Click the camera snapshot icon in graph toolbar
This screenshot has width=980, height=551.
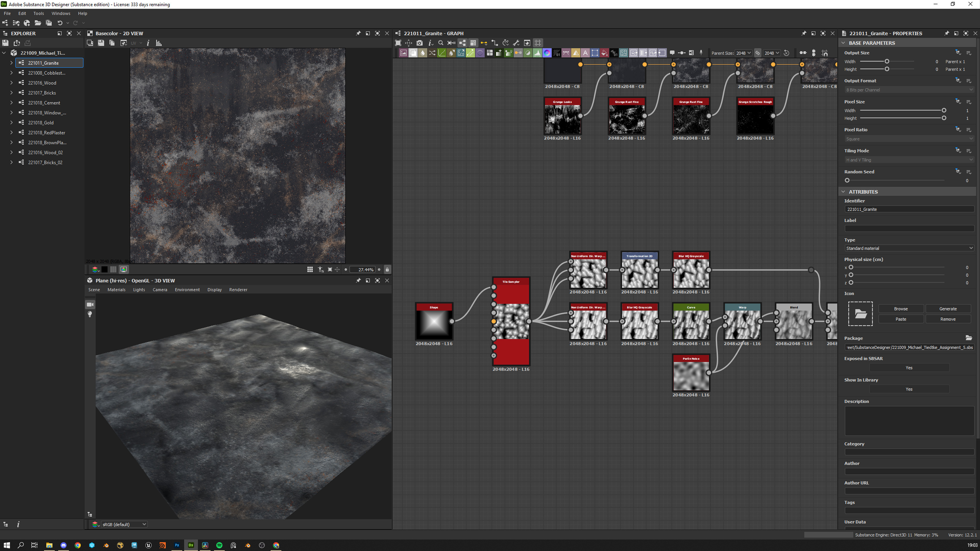pyautogui.click(x=419, y=43)
